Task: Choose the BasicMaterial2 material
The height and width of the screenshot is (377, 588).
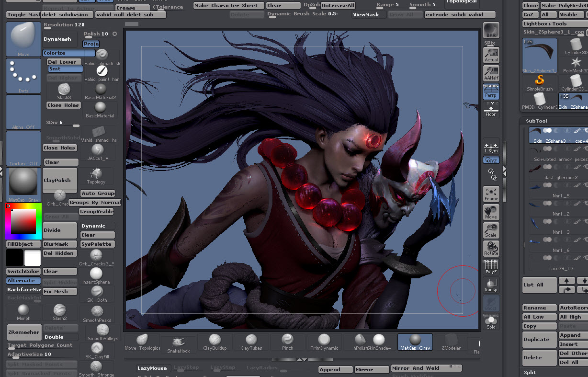Action: (100, 91)
